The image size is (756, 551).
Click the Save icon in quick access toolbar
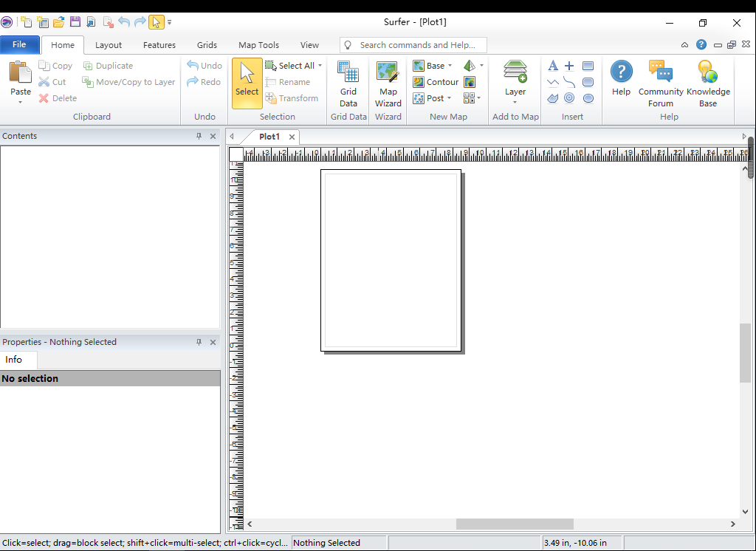pos(75,22)
